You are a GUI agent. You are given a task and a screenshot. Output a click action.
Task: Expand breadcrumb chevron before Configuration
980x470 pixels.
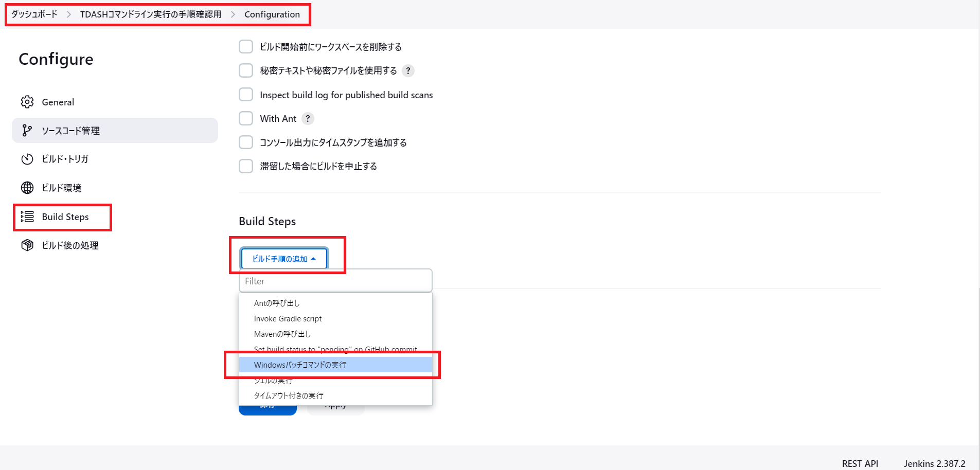(233, 14)
